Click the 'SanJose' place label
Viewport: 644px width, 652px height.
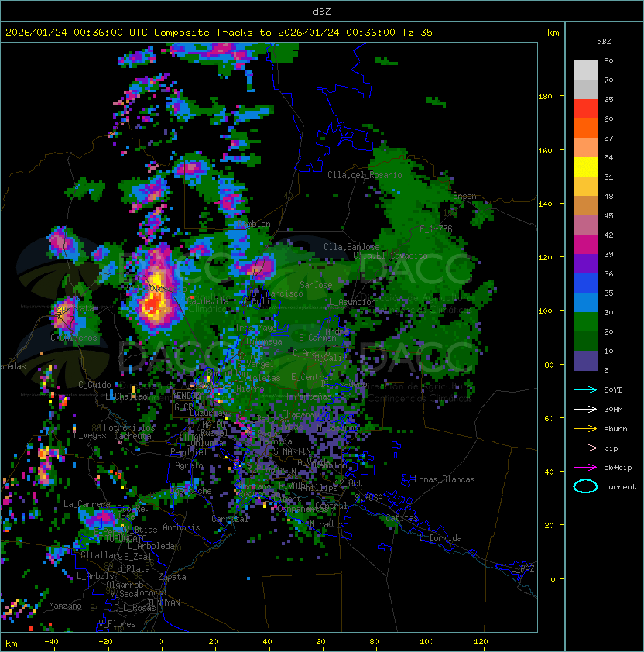[316, 285]
